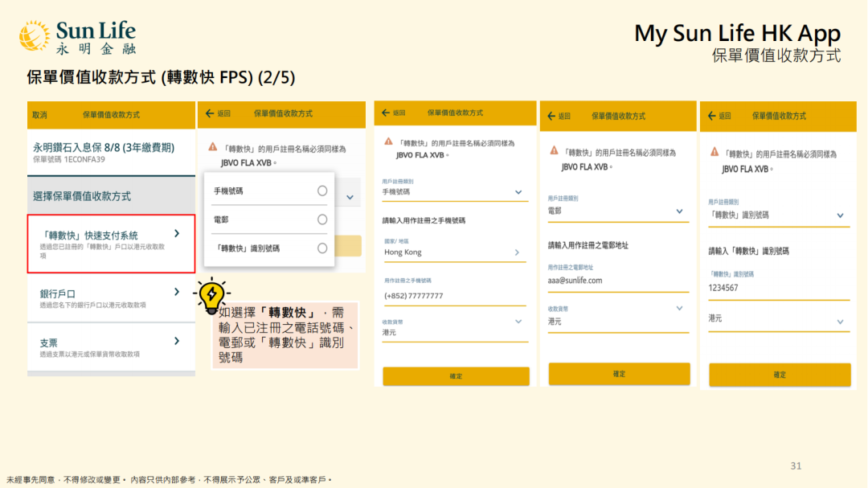Open 用戶註冊類別 dropdown showing 「轉數快」識別號碼
868x488 pixels.
pos(779,213)
